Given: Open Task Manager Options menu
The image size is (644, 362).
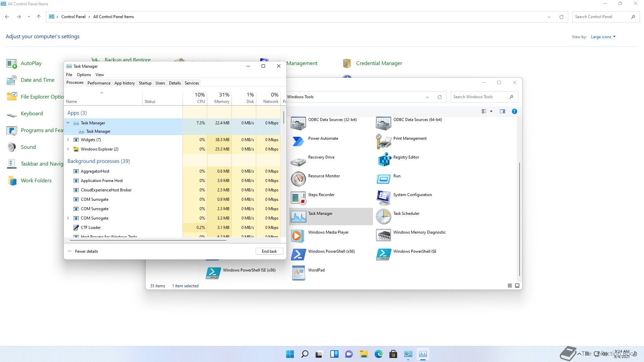Looking at the screenshot, I should pyautogui.click(x=84, y=75).
